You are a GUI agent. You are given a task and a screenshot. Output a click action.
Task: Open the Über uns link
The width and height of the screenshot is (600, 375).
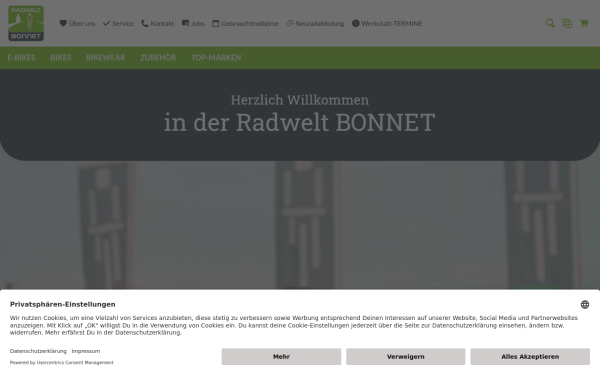tap(77, 23)
